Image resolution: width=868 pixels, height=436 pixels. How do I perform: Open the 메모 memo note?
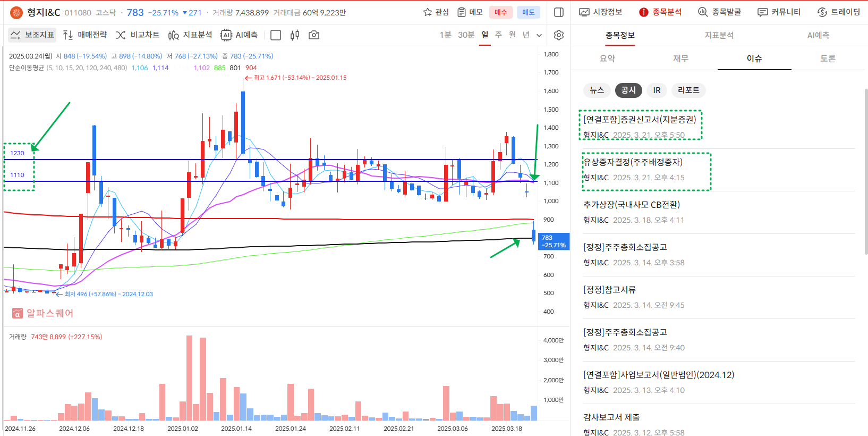coord(470,12)
